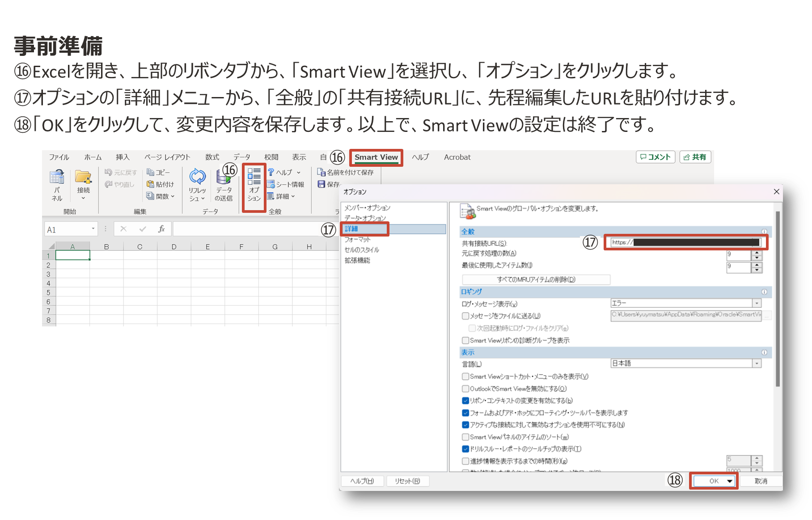The width and height of the screenshot is (812, 520).
Task: Select セルのスタイル in the options list
Action: 362,250
